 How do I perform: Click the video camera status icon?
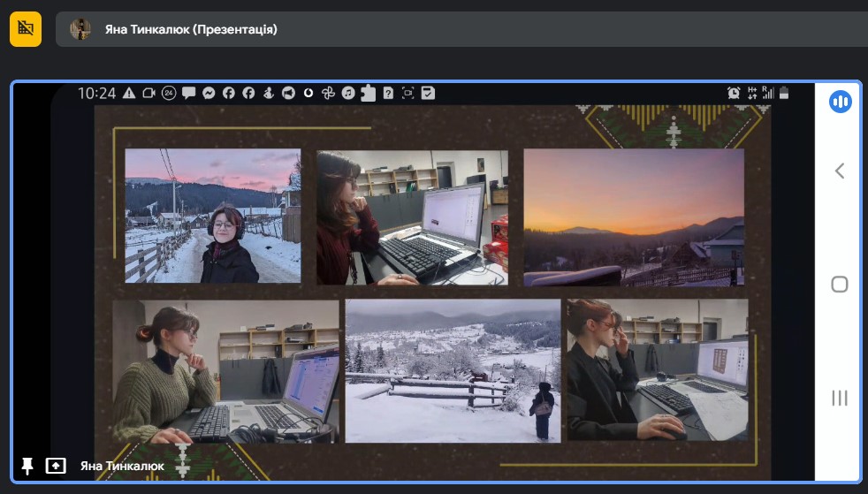pos(148,93)
